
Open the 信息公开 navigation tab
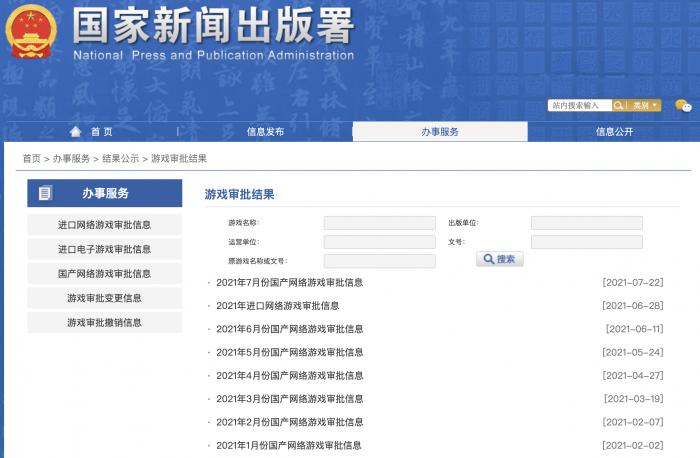pos(614,132)
